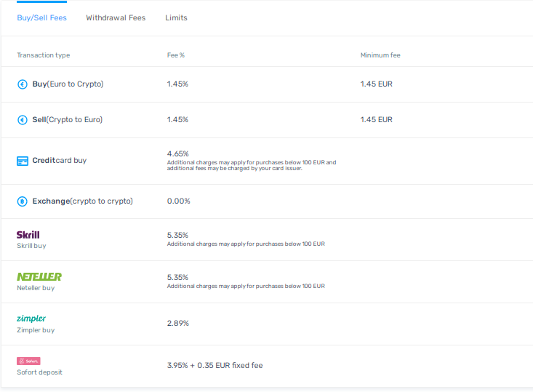Click the Euro icon beside Buy
The height and width of the screenshot is (392, 533).
[x=22, y=84]
